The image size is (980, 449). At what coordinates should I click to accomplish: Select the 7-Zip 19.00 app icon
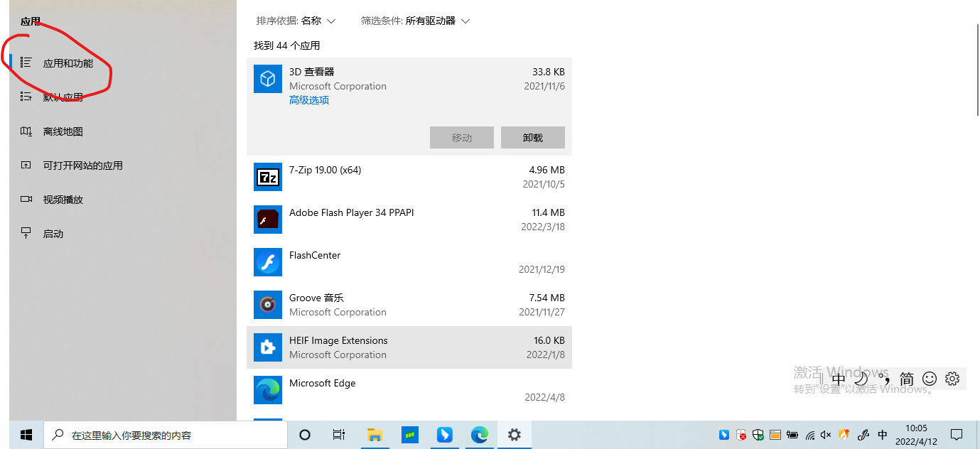click(x=268, y=177)
